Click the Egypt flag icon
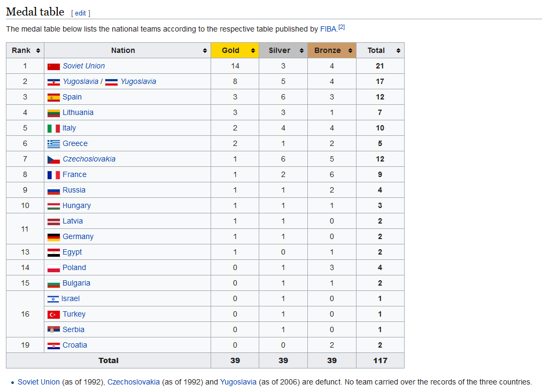This screenshot has height=392, width=542. [53, 252]
